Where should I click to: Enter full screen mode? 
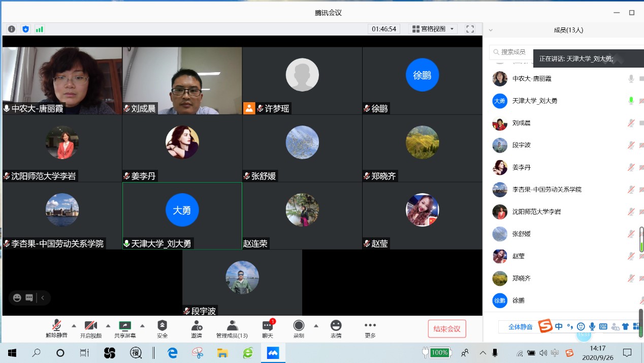click(x=470, y=29)
